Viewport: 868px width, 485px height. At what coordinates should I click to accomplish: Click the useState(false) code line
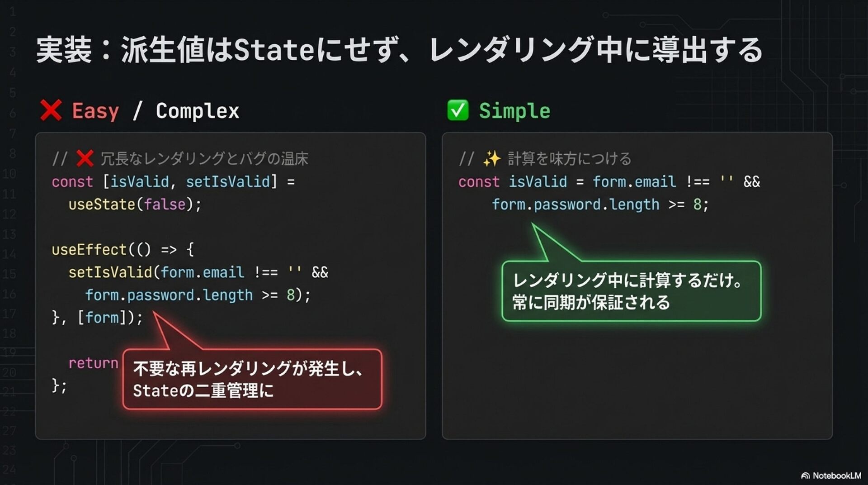pyautogui.click(x=135, y=204)
